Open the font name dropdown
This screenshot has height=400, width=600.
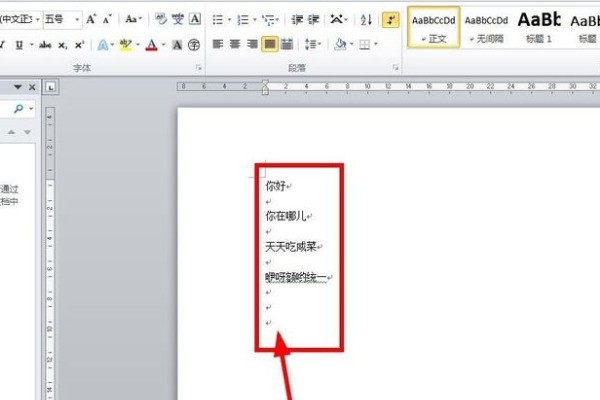(x=38, y=19)
